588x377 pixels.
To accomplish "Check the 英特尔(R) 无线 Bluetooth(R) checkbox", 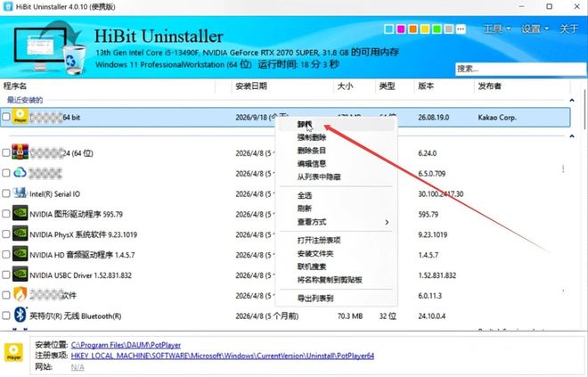I will [x=6, y=316].
